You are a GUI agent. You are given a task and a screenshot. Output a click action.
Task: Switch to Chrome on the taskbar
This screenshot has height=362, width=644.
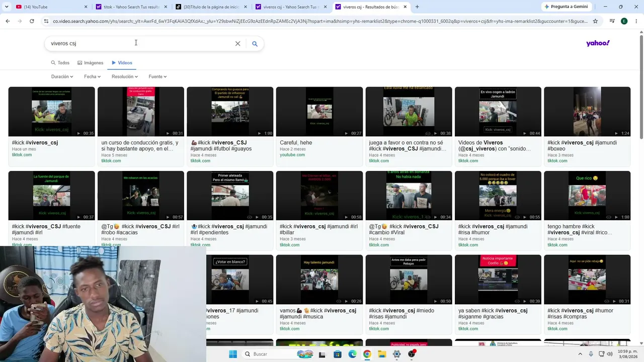367,354
